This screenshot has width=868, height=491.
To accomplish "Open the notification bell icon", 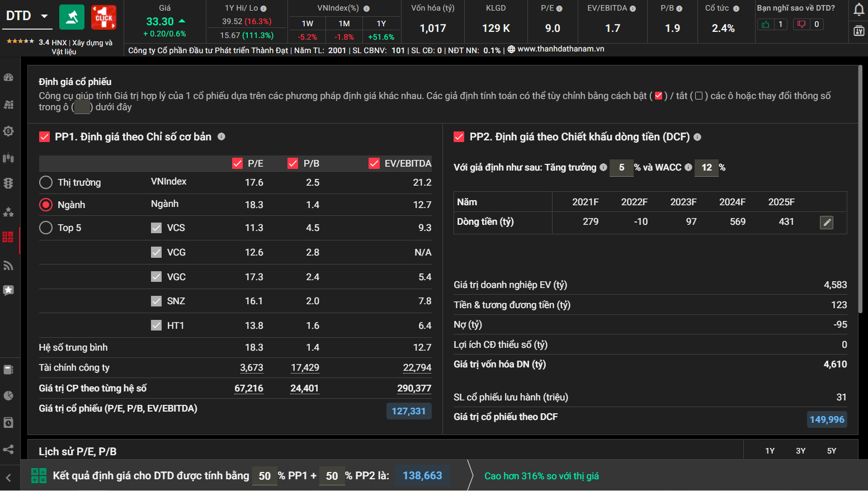I will coord(859,10).
